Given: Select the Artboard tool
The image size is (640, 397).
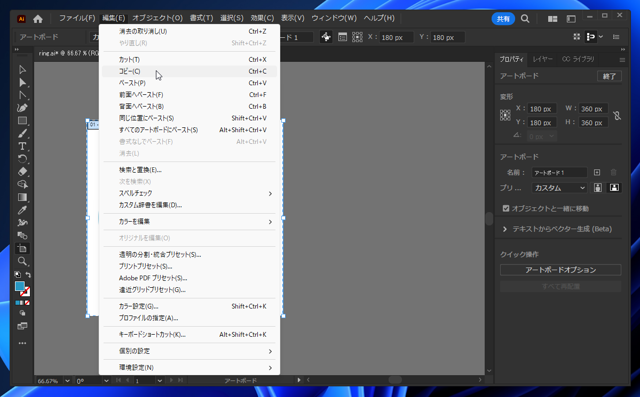Looking at the screenshot, I should [22, 248].
